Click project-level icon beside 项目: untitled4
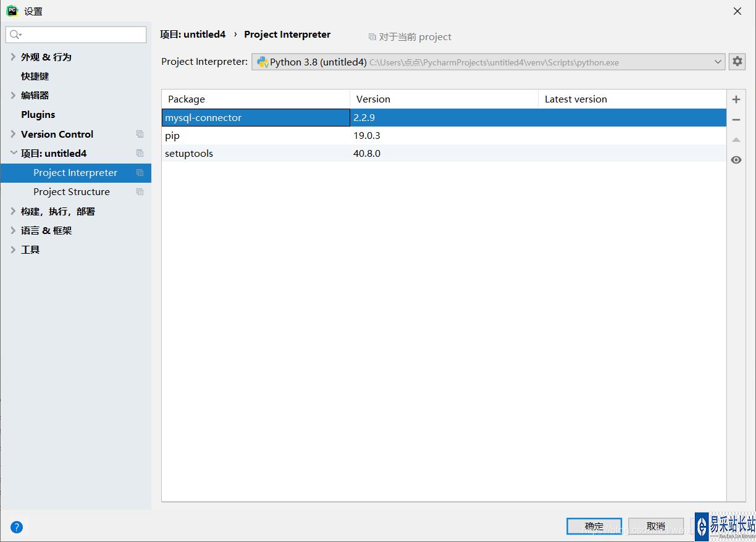Screen dimensions: 756x542 140,153
